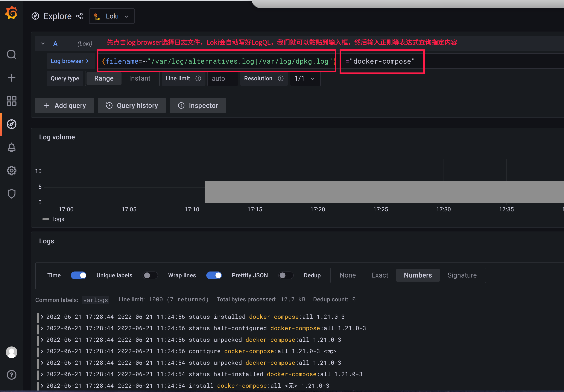The width and height of the screenshot is (564, 392).
Task: Click the Resolution info icon
Action: point(281,78)
